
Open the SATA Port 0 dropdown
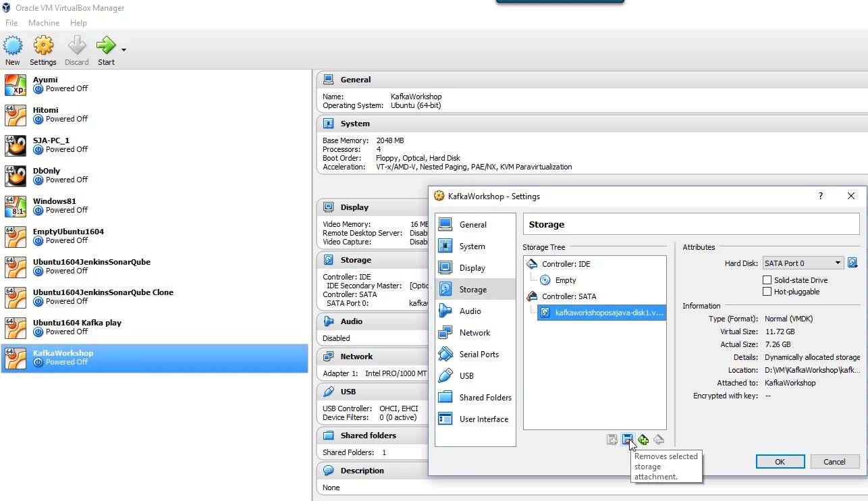[x=803, y=263]
